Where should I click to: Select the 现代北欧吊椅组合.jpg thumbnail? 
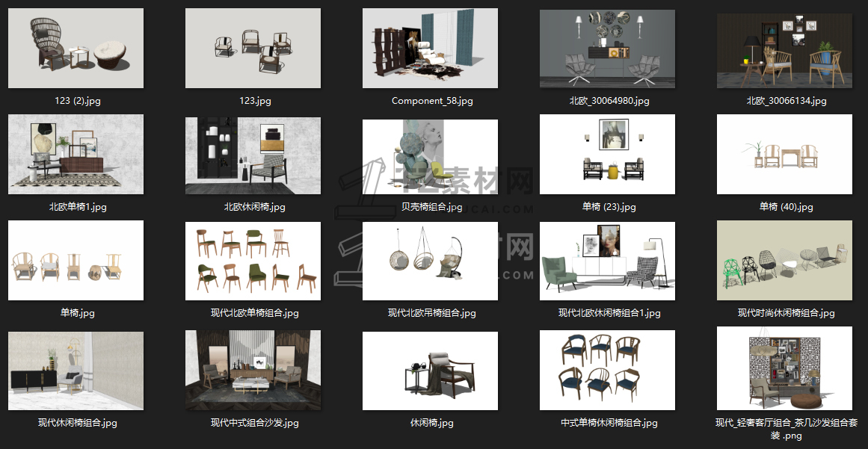(430, 261)
